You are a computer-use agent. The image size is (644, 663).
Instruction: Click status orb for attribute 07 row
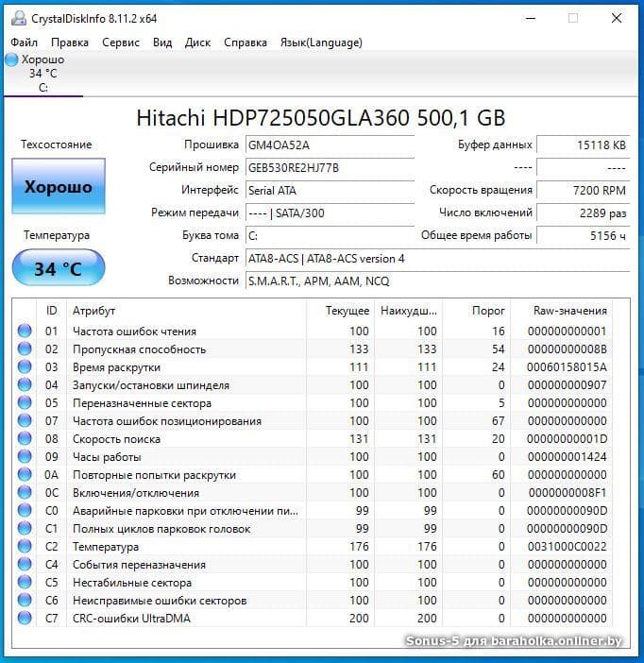pyautogui.click(x=25, y=420)
